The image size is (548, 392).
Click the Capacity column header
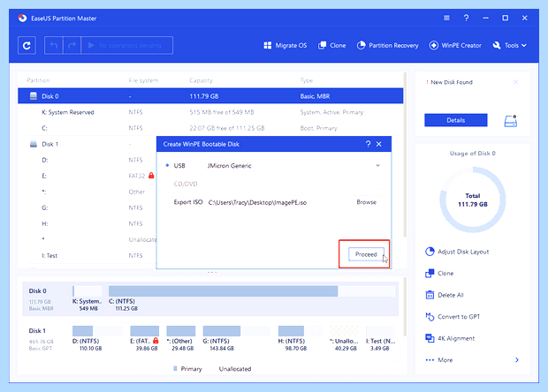pos(201,80)
